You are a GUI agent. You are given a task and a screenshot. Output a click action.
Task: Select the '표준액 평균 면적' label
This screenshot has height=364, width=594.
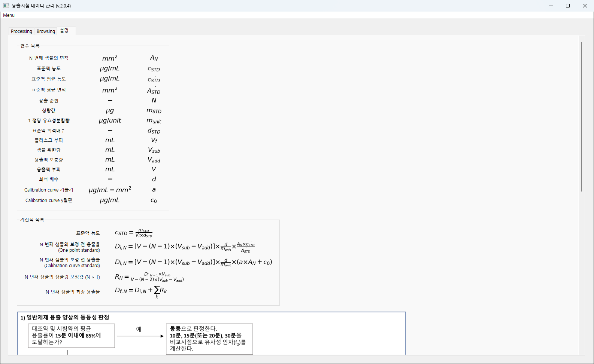pyautogui.click(x=49, y=90)
